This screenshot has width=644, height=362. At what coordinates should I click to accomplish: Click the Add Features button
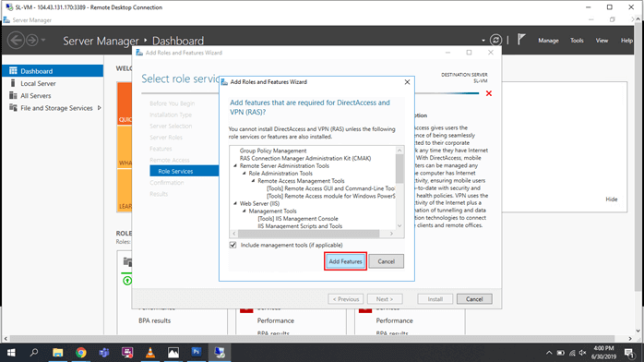point(345,261)
